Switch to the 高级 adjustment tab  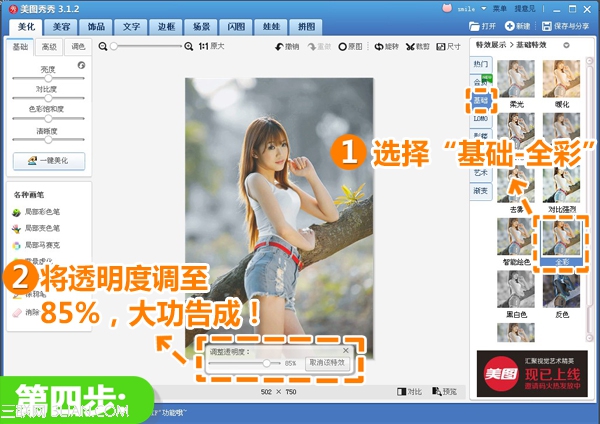(x=49, y=47)
